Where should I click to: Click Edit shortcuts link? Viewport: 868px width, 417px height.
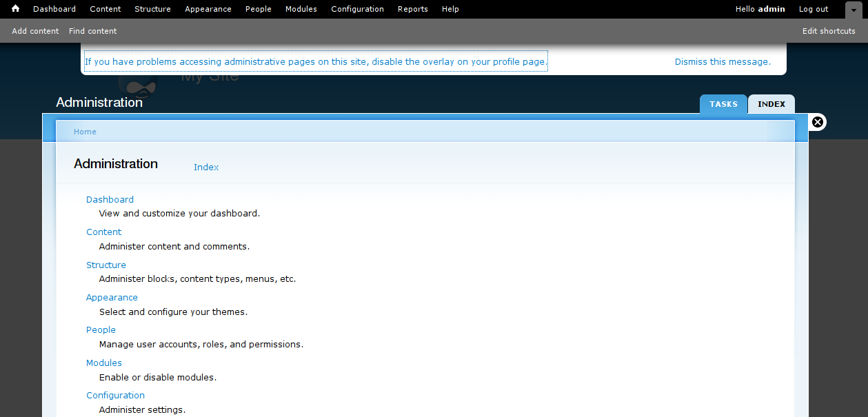click(829, 31)
